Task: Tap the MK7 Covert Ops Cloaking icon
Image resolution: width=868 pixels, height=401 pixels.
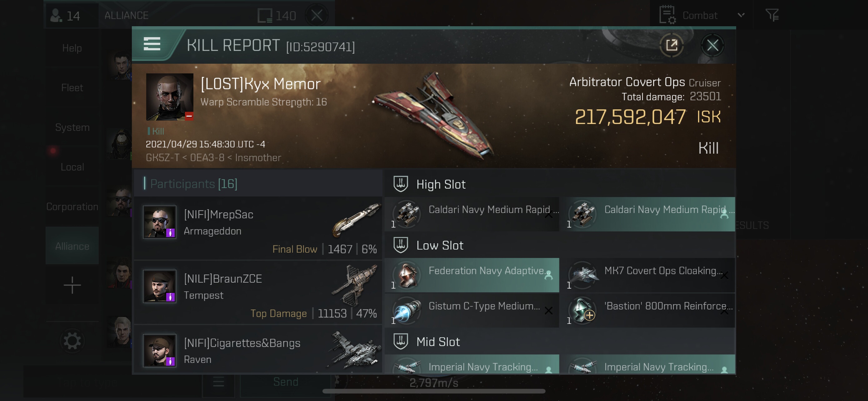Action: [583, 275]
